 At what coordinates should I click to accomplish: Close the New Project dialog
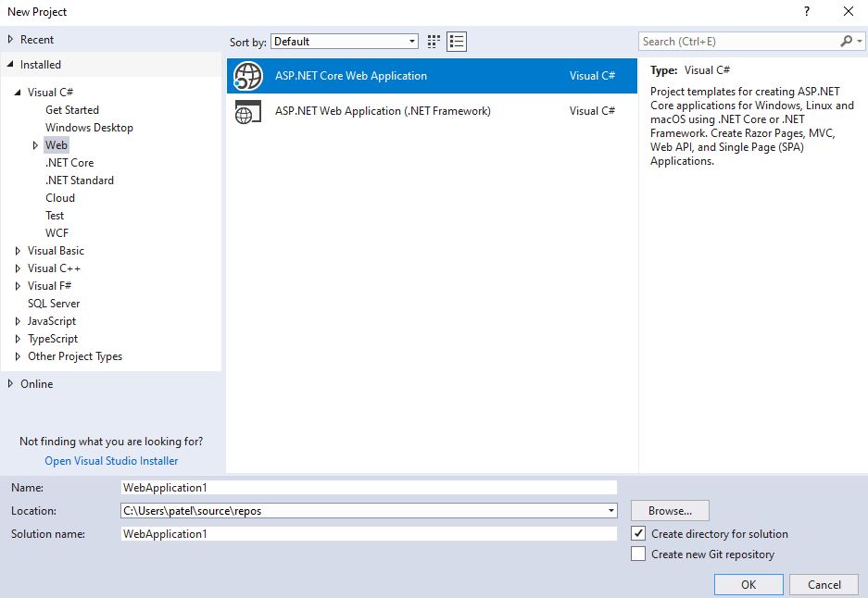(x=848, y=11)
